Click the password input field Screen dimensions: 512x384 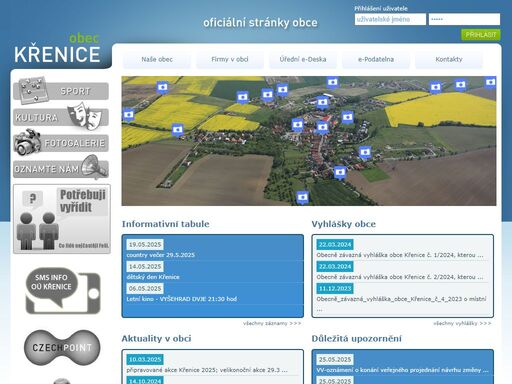(x=464, y=19)
